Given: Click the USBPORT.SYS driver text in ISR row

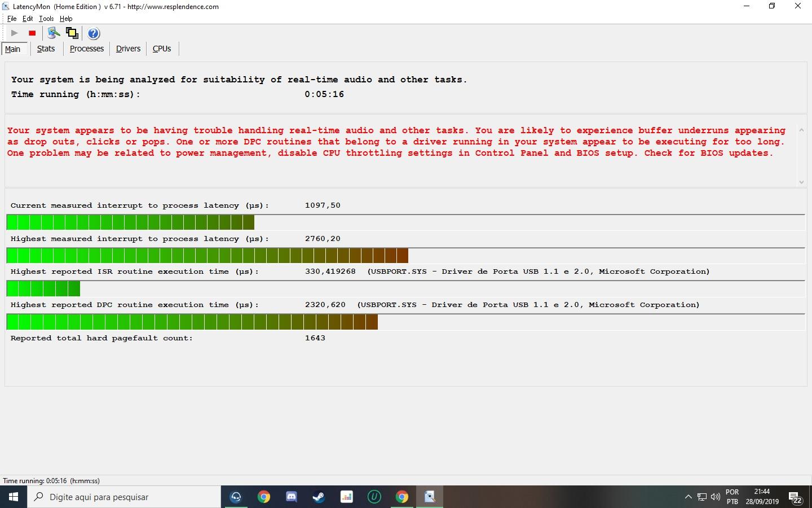Looking at the screenshot, I should tap(539, 271).
